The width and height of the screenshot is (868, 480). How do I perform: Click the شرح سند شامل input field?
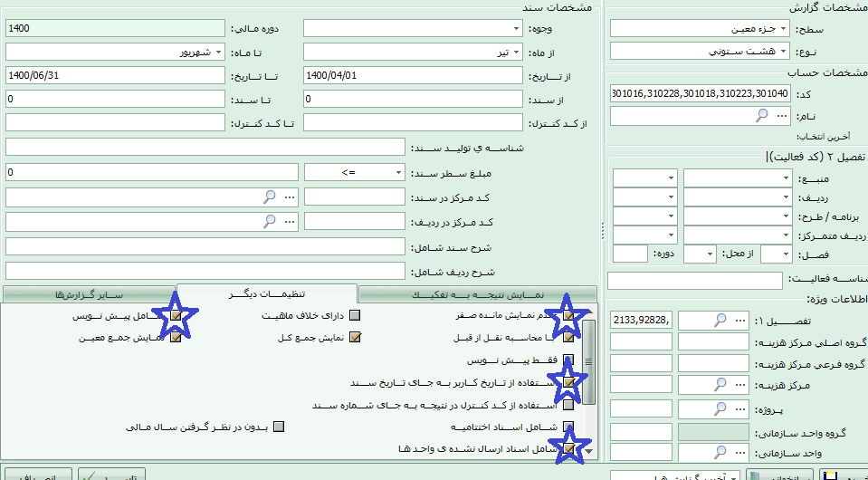point(205,246)
